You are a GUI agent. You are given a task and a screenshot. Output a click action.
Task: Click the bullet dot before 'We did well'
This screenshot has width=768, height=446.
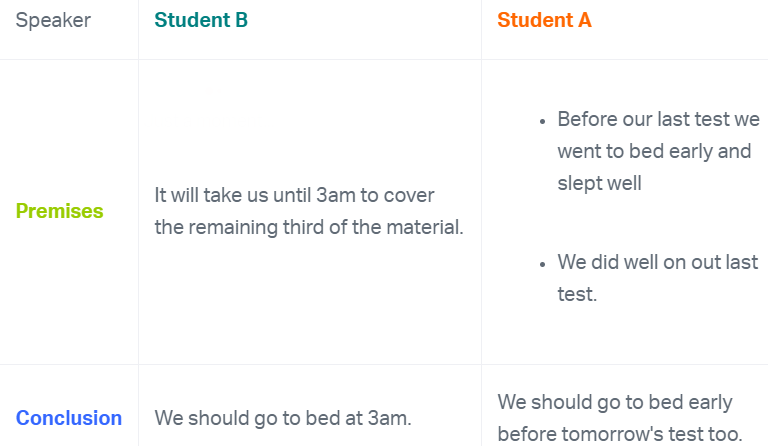pyautogui.click(x=542, y=263)
